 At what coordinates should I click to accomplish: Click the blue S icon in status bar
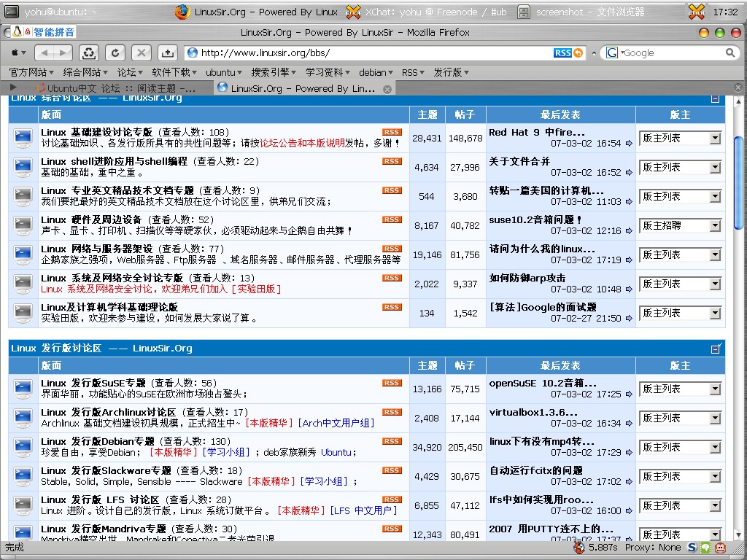[692, 548]
